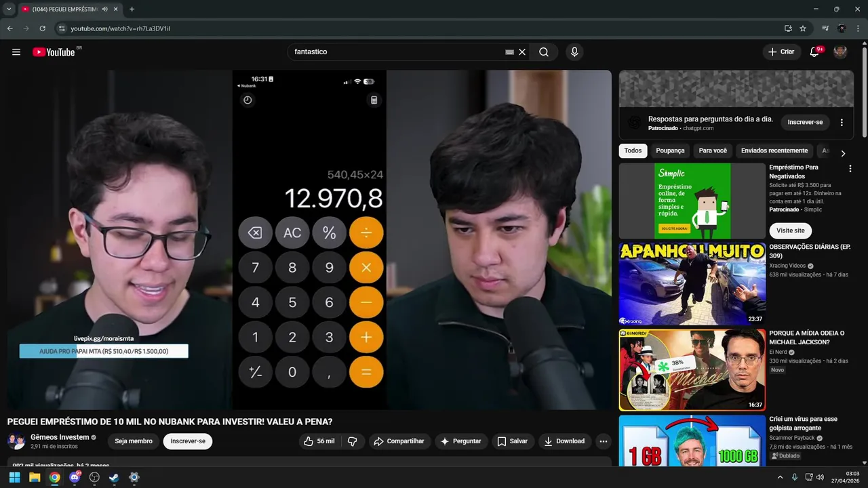Reload the page in Chrome
This screenshot has width=868, height=488.
pyautogui.click(x=42, y=28)
